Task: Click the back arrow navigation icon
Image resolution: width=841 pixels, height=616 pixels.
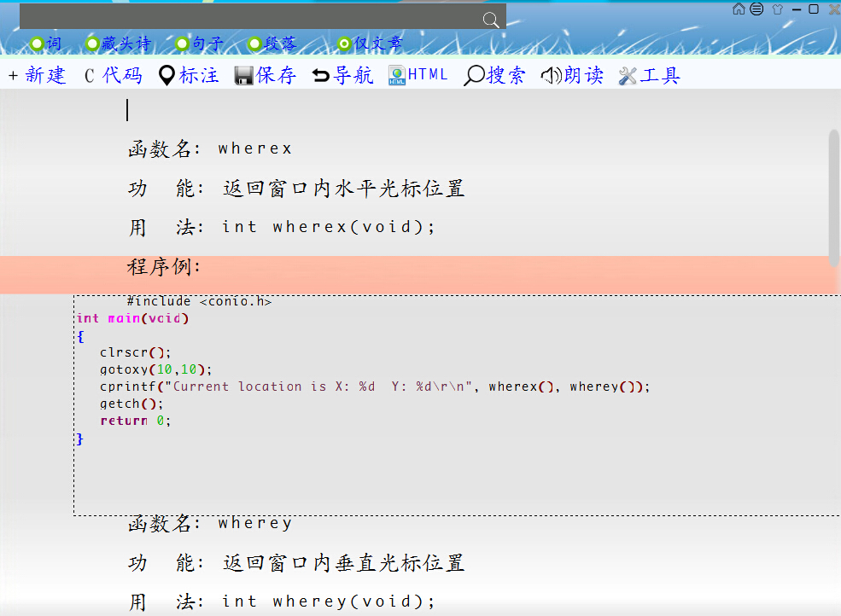Action: tap(321, 76)
